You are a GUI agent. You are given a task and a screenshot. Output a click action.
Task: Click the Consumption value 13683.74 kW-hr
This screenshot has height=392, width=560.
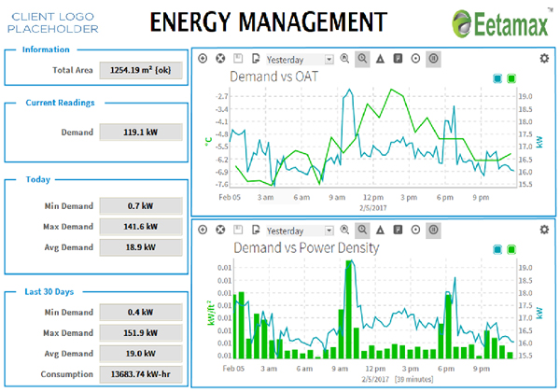pos(141,374)
